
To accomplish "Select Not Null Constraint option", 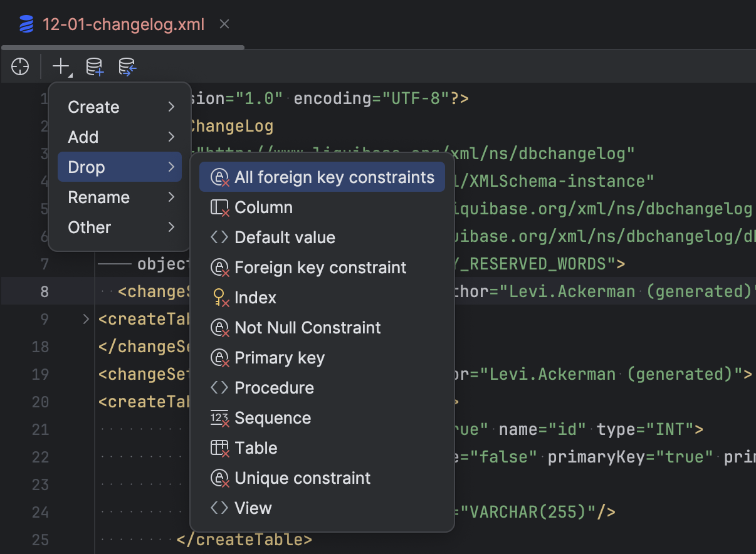I will 307,327.
